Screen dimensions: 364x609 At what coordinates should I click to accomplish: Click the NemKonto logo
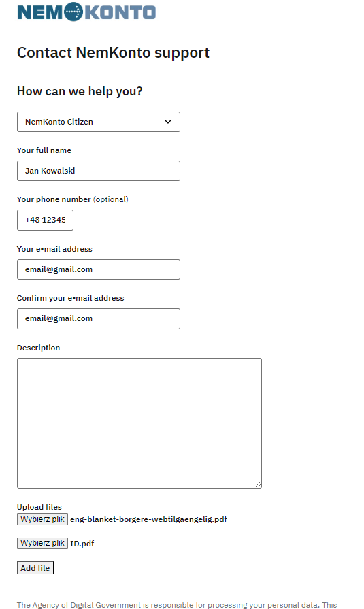[x=86, y=12]
